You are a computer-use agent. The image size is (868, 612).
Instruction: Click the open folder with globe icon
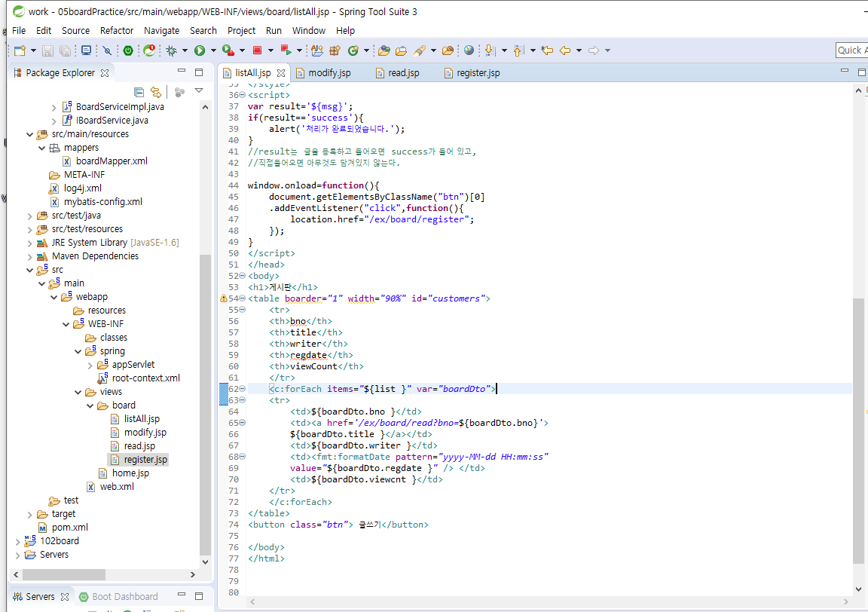tap(384, 50)
